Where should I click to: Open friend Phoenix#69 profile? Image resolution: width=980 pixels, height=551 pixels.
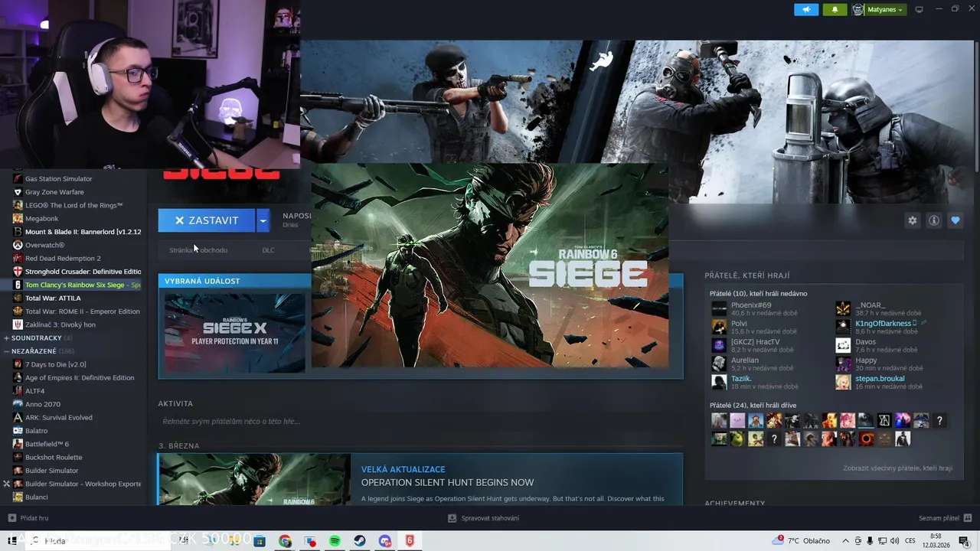tap(750, 305)
